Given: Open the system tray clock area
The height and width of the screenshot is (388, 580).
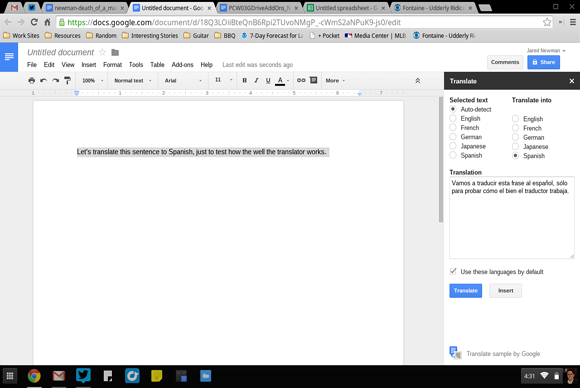Looking at the screenshot, I should [x=529, y=376].
